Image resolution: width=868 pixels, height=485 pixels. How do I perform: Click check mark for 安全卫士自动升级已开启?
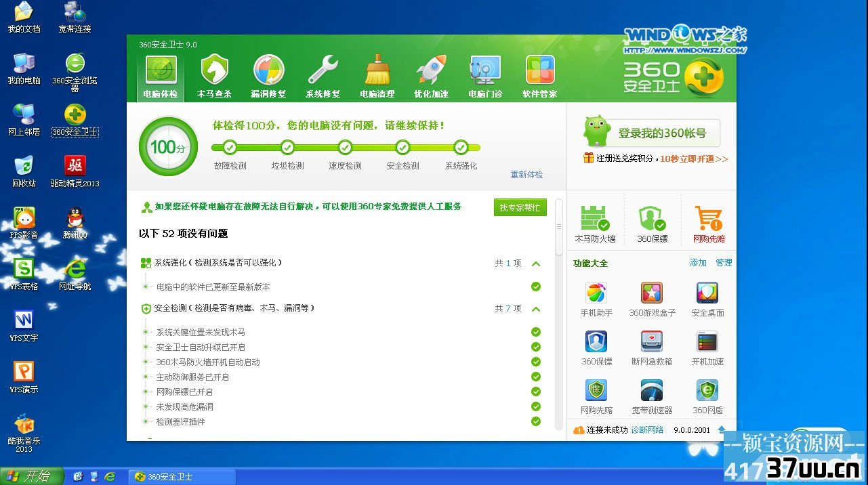pos(536,347)
